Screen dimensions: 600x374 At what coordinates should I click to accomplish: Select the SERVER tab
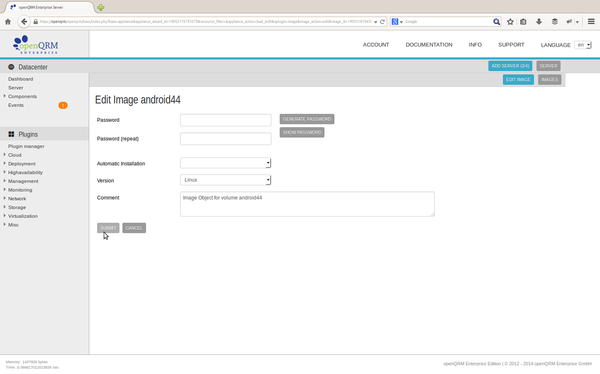[x=548, y=66]
